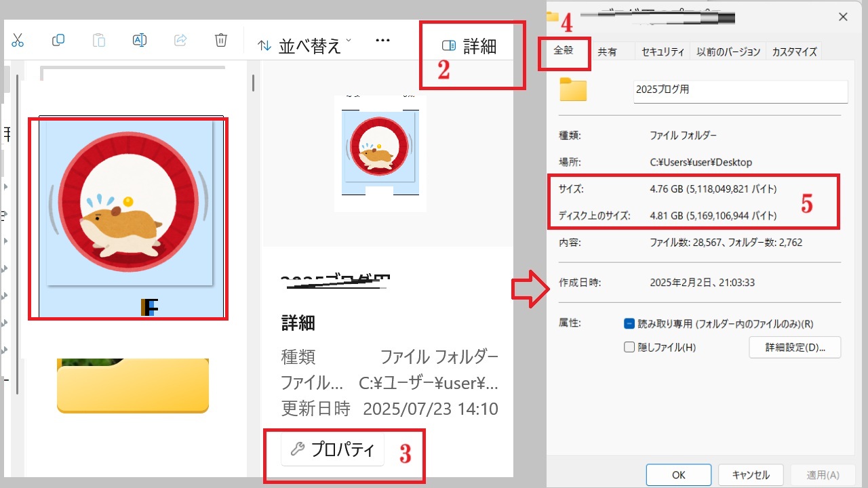Screen dimensions: 868x488
Task: Select the hamster wheel folder thumbnail
Action: tap(127, 218)
